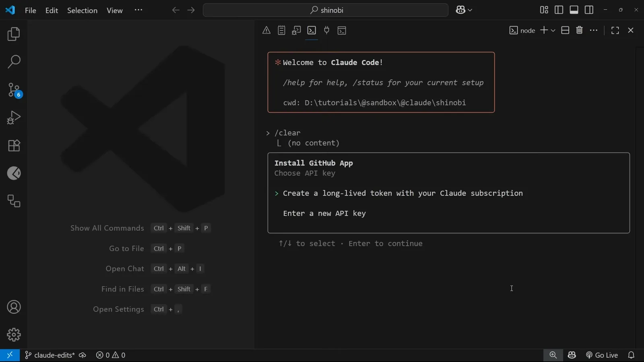Open the last panel tab icon after Ports
The image size is (644, 362).
click(342, 31)
